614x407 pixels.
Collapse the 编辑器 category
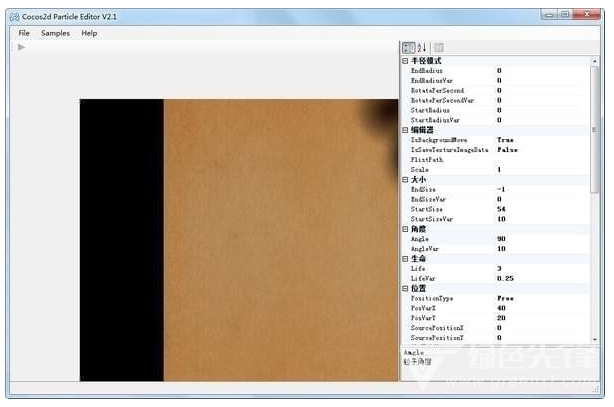[405, 130]
